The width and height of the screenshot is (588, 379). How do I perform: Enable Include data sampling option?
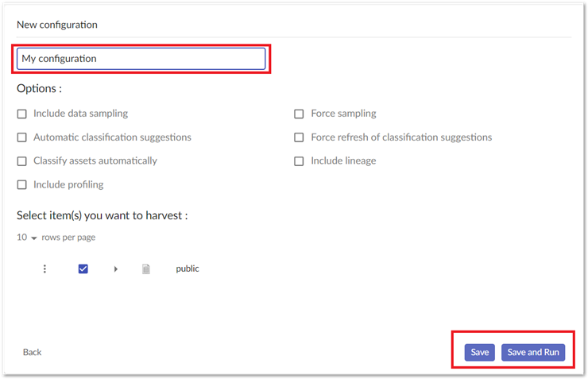[x=22, y=114]
